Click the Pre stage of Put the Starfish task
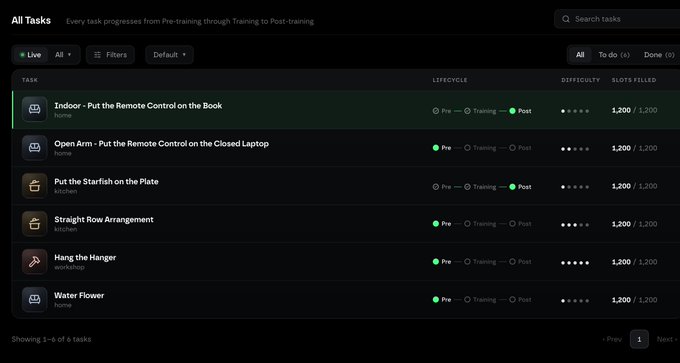Viewport: 680px width, 363px height. pos(442,187)
